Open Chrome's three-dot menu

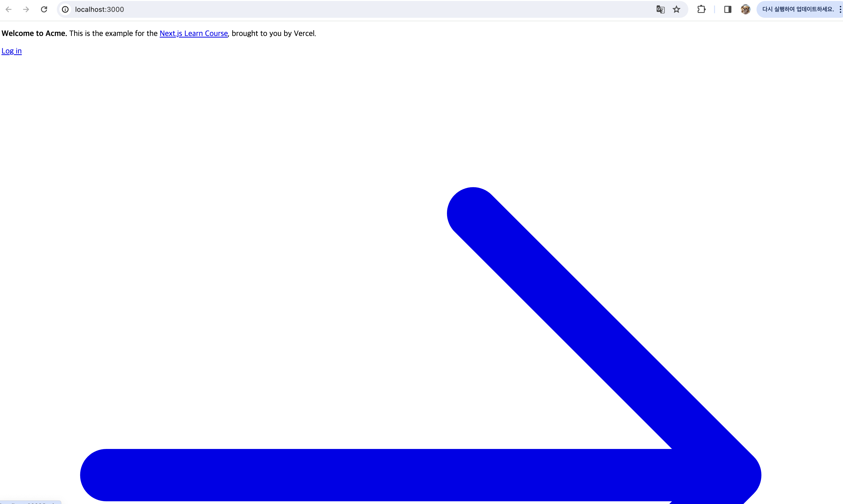[x=840, y=10]
